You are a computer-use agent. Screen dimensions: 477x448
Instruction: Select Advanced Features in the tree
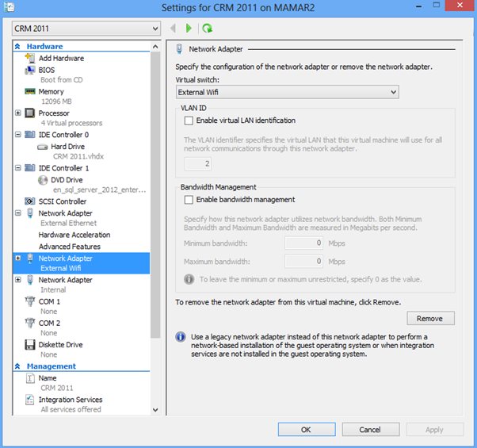tap(70, 247)
